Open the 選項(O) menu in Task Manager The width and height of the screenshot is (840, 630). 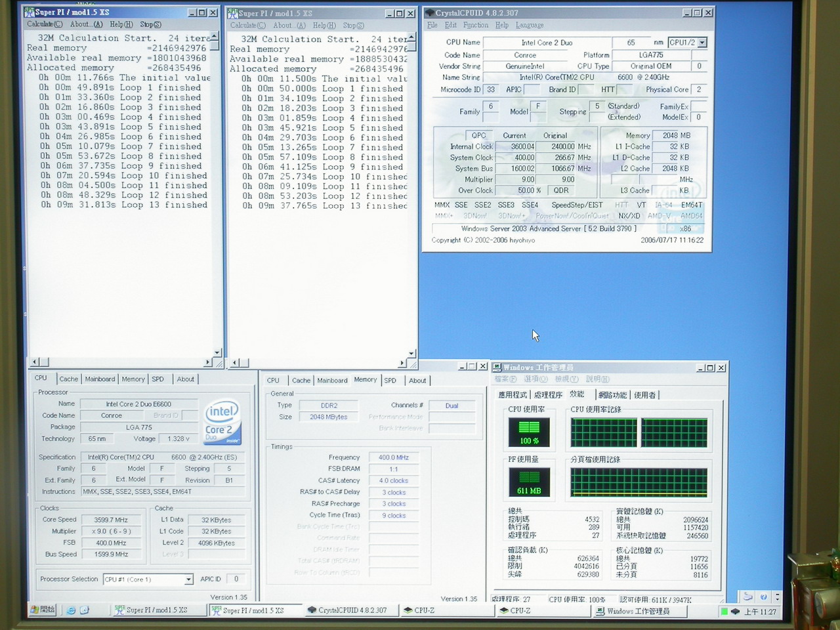point(535,379)
